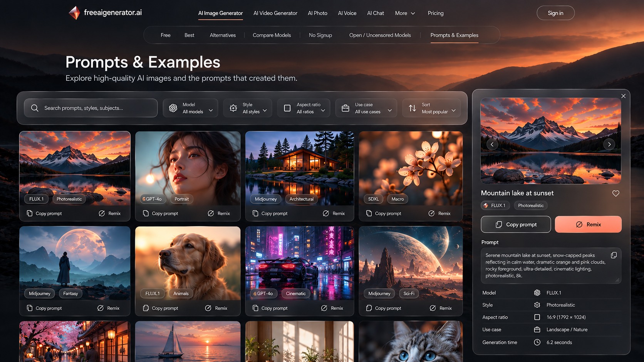
Task: Expand the Aspect ratio dropdown
Action: pyautogui.click(x=304, y=108)
